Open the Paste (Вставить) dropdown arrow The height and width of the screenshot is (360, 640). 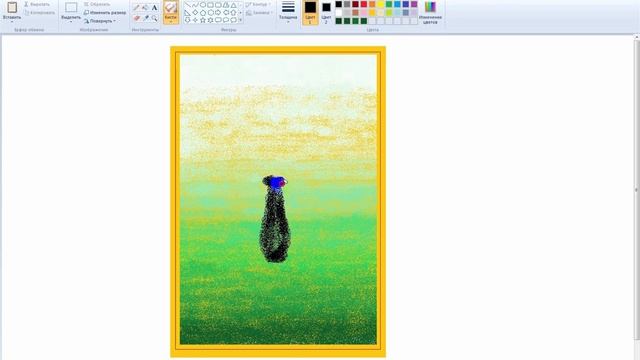(12, 22)
